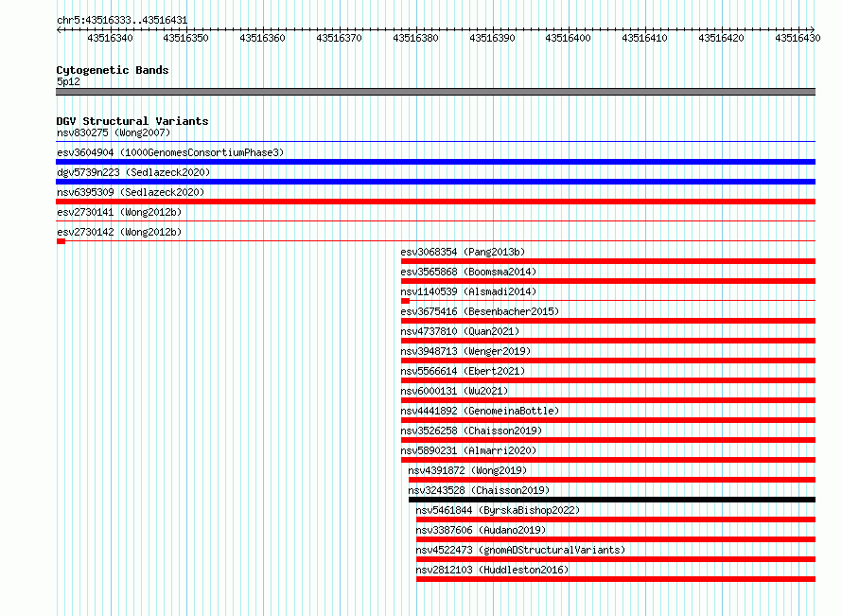Click the nsv830275 (Wong2007) variant label
This screenshot has width=842, height=616.
[114, 132]
